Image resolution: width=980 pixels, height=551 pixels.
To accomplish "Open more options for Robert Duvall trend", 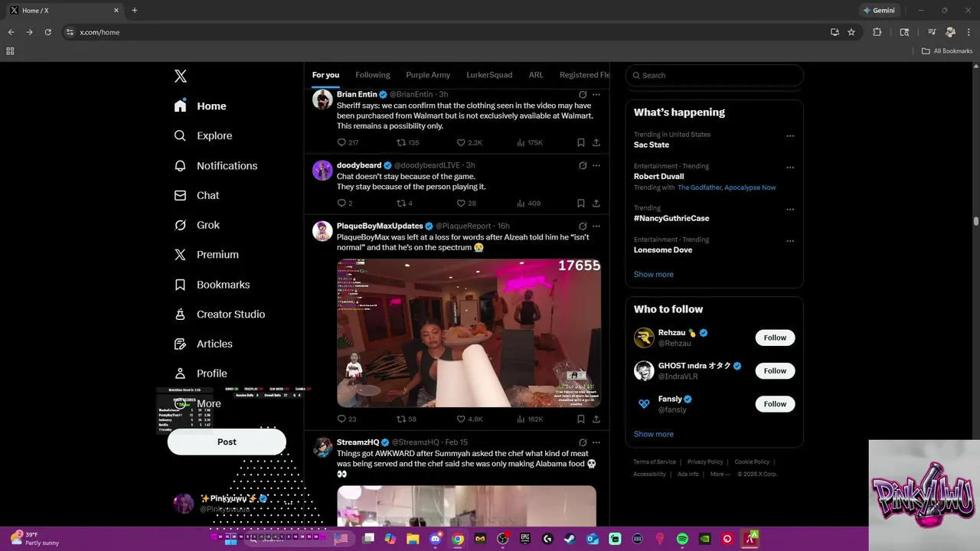I will [x=789, y=168].
